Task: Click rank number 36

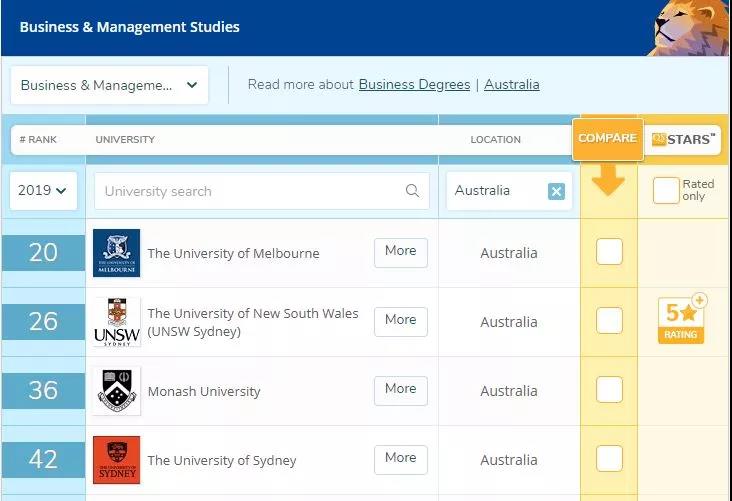Action: tap(43, 391)
